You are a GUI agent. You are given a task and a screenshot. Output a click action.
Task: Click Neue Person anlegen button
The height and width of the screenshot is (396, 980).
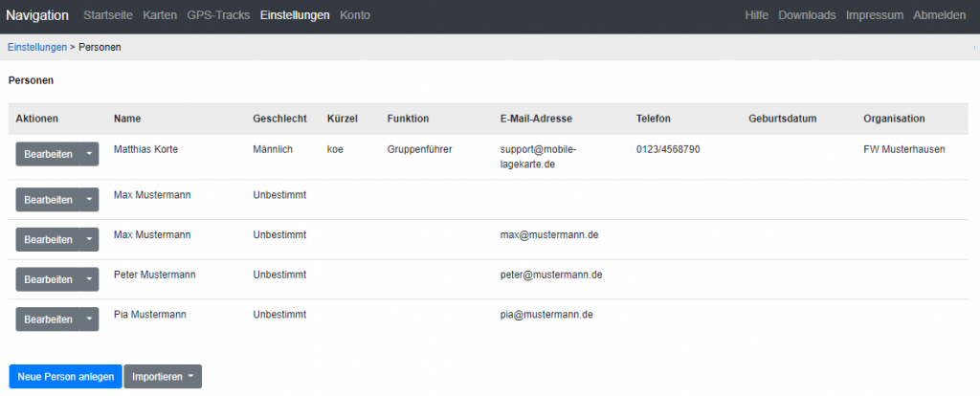coord(65,377)
